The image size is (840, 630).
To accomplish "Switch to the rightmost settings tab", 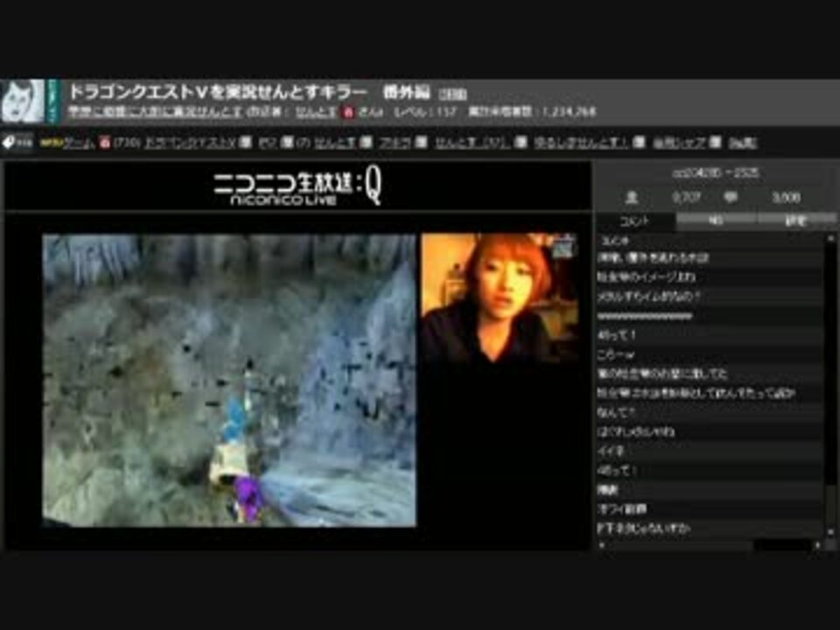I will (x=795, y=220).
